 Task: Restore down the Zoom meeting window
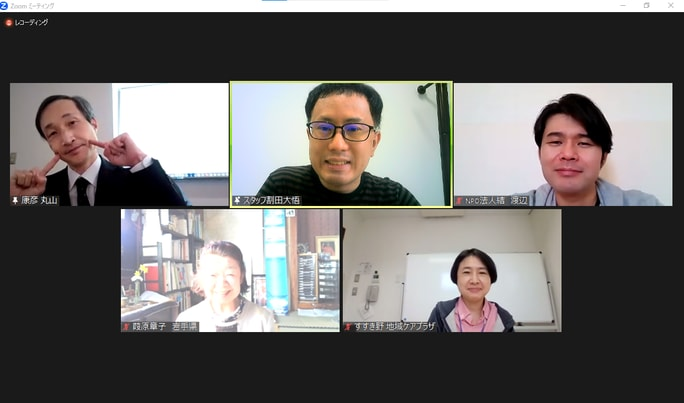point(646,6)
